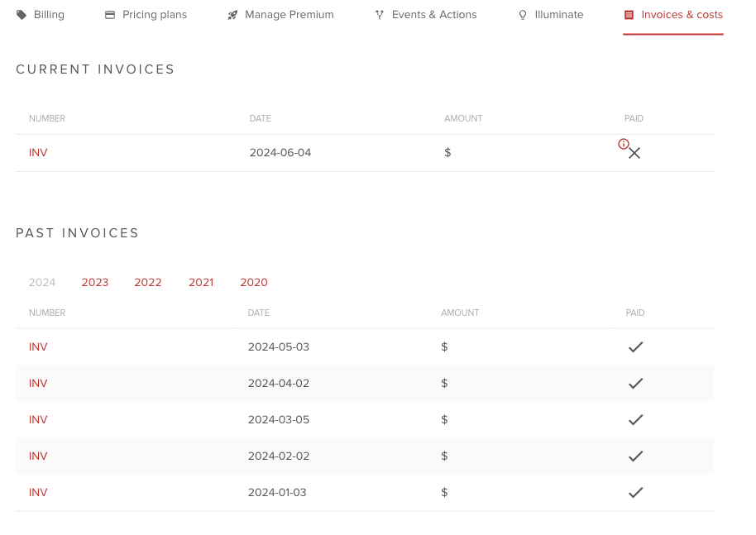Open the INV link dated 2024-05-03

[38, 346]
